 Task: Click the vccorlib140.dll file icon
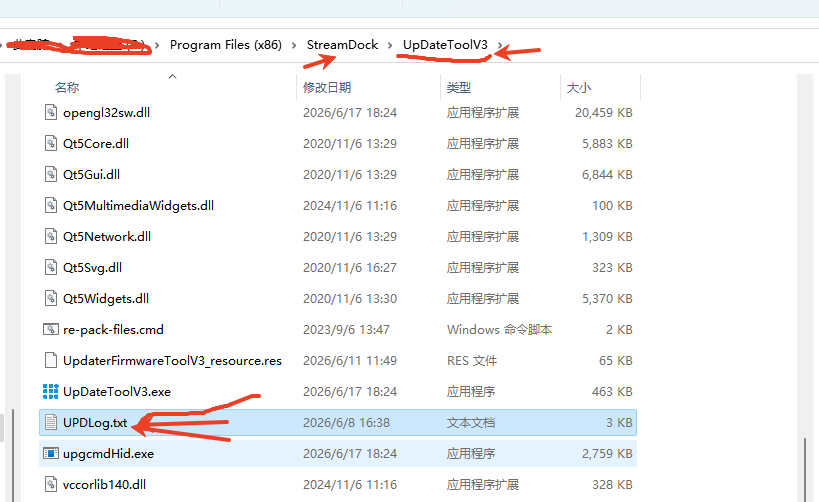pyautogui.click(x=51, y=484)
